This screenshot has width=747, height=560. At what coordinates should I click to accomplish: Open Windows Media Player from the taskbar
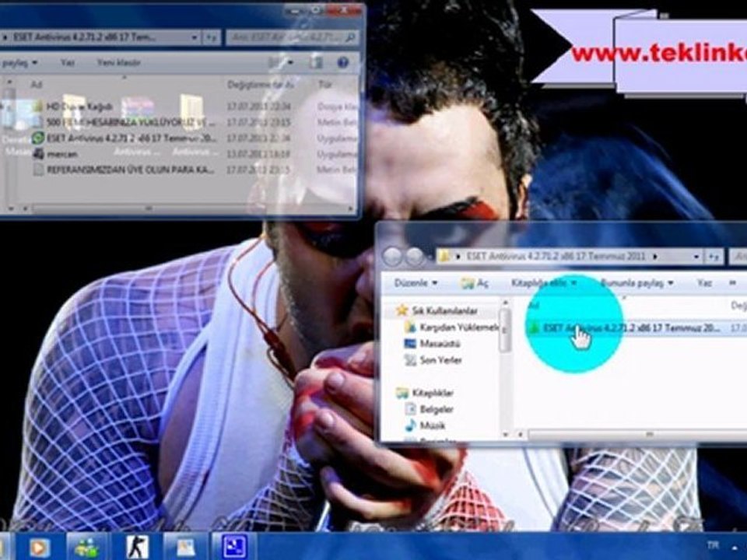pyautogui.click(x=40, y=548)
